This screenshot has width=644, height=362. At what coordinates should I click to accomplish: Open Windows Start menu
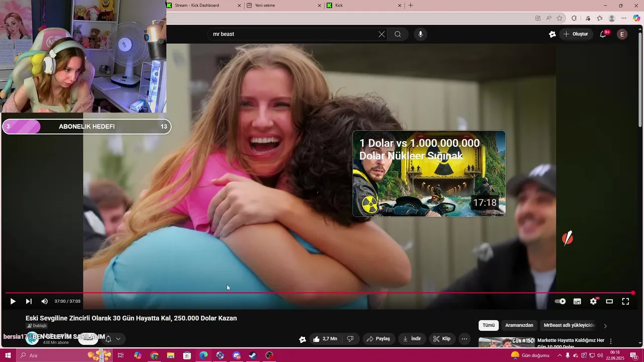tap(8, 355)
